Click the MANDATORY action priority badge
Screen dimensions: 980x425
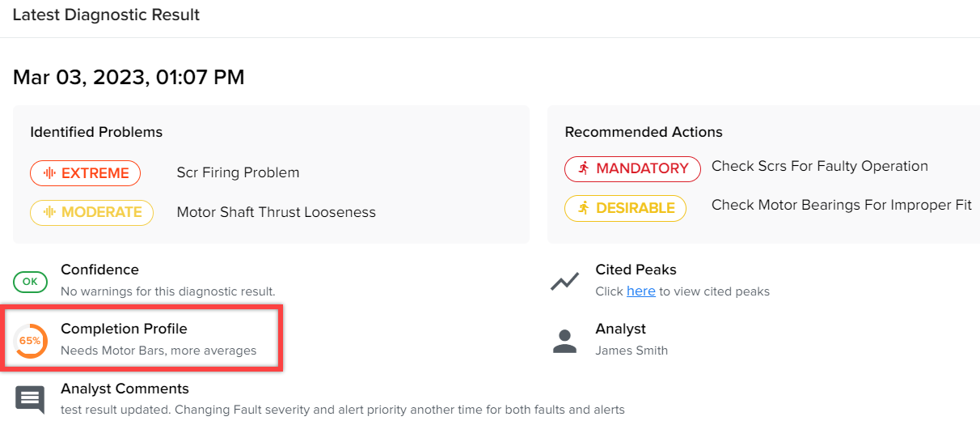(x=632, y=168)
